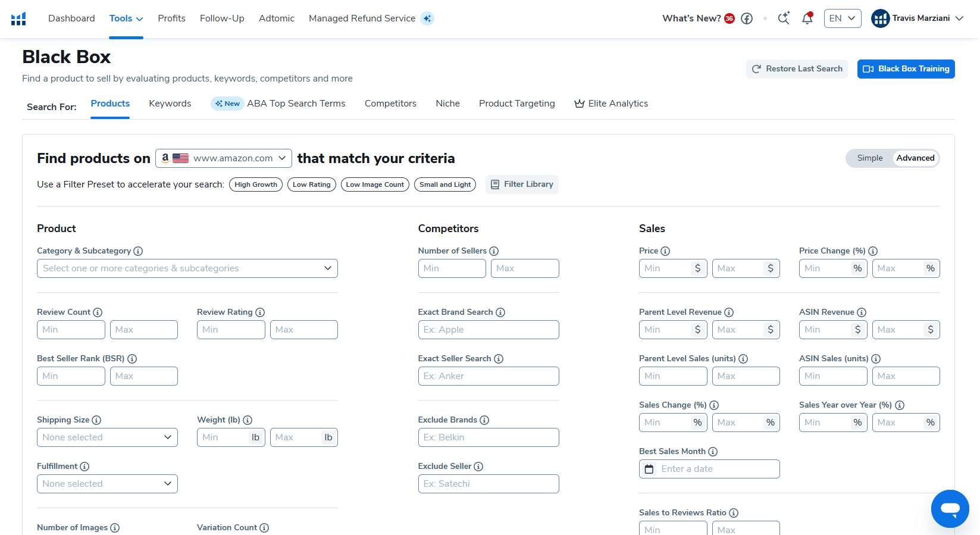Click info icon next to Price Change (%)
Screen dimensions: 980x535
coord(873,251)
